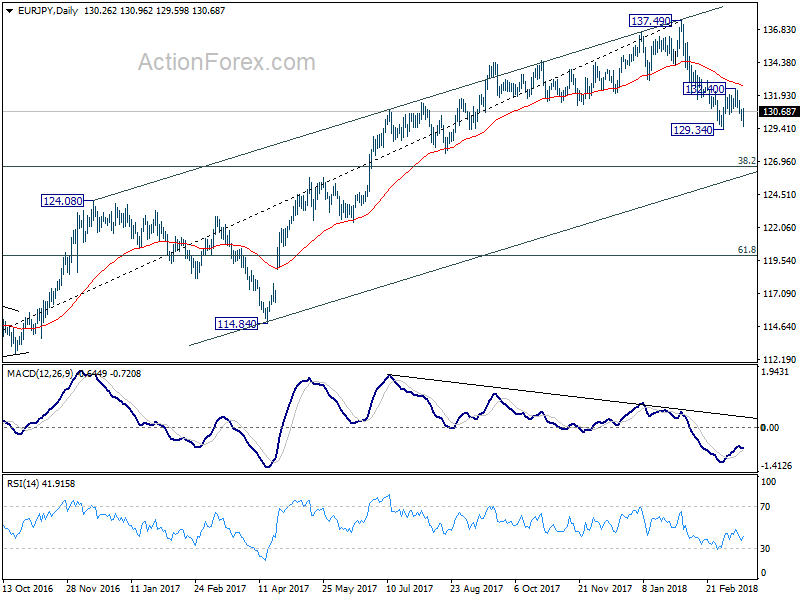
Task: Click the 129.340 price label
Action: click(692, 130)
